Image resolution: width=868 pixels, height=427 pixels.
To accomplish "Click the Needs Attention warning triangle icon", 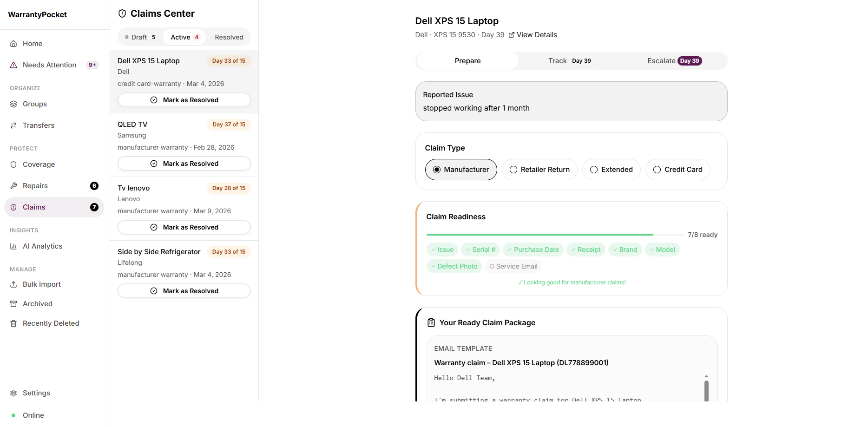I will tap(13, 65).
